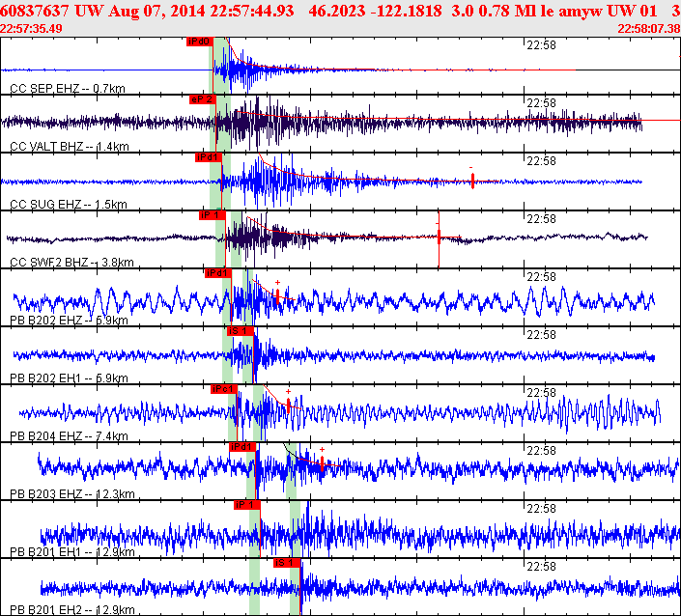Click the end time 22:58:07.38 label
This screenshot has height=616, width=681.
pyautogui.click(x=649, y=29)
